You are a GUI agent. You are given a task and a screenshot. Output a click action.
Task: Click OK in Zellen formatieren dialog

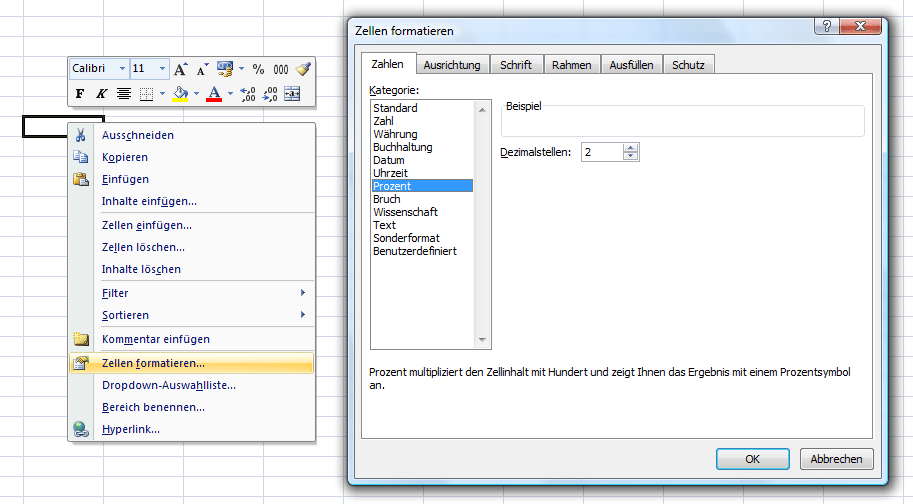[752, 459]
